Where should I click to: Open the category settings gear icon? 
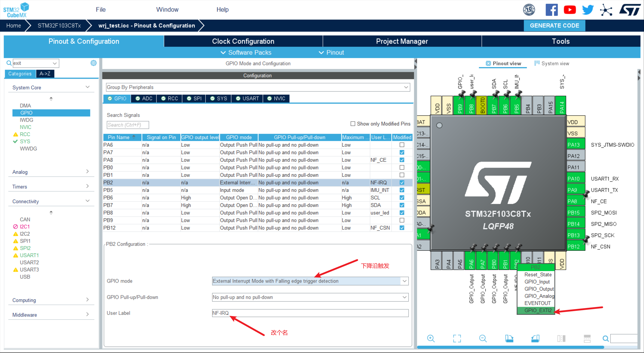pos(94,63)
